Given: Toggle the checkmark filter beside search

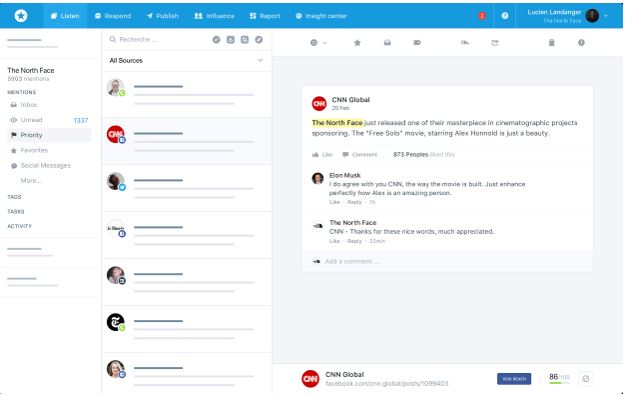Looking at the screenshot, I should coord(216,40).
